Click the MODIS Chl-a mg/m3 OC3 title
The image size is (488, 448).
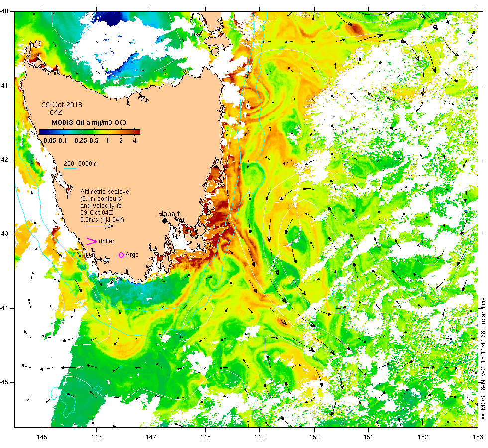click(89, 123)
